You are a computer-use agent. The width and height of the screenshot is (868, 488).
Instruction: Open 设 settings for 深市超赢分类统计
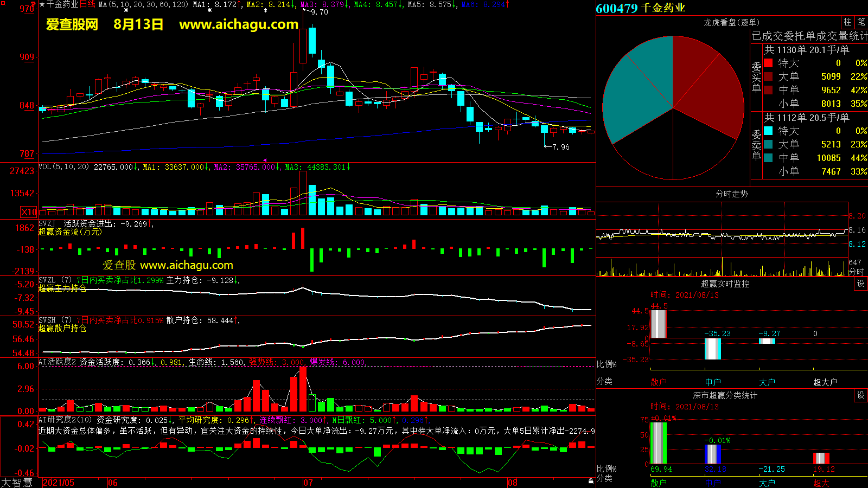(860, 395)
